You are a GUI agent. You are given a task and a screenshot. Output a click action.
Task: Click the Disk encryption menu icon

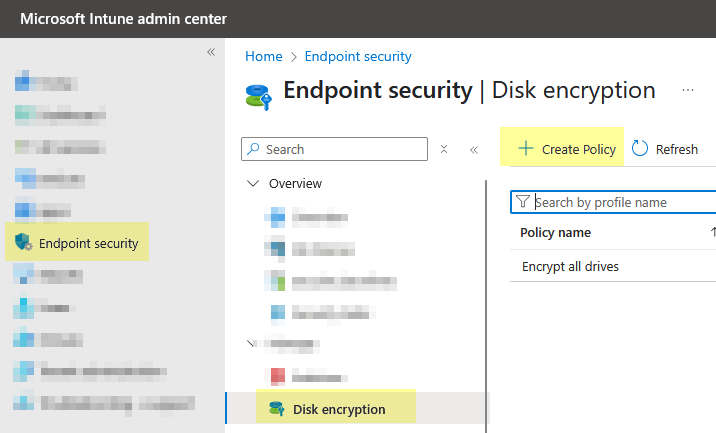(x=277, y=408)
